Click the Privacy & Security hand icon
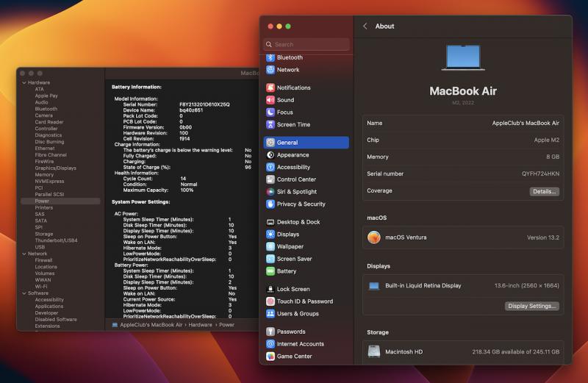This screenshot has width=588, height=383. click(270, 204)
